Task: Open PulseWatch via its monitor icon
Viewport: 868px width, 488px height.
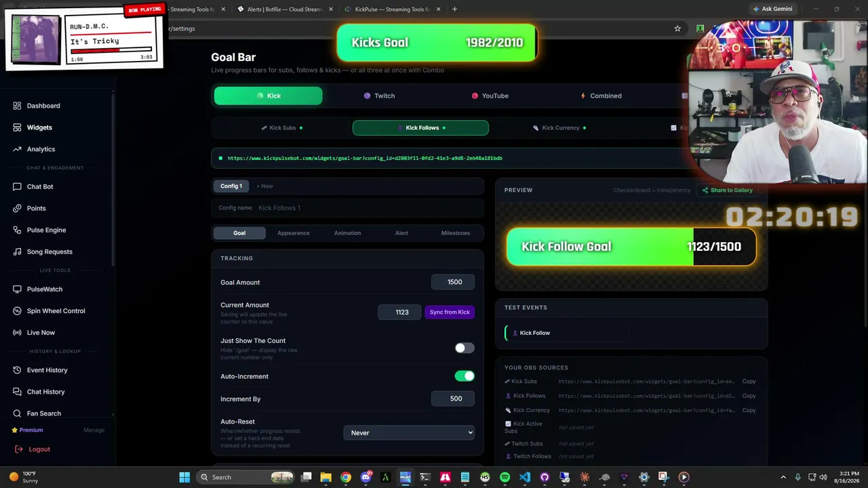Action: 17,289
